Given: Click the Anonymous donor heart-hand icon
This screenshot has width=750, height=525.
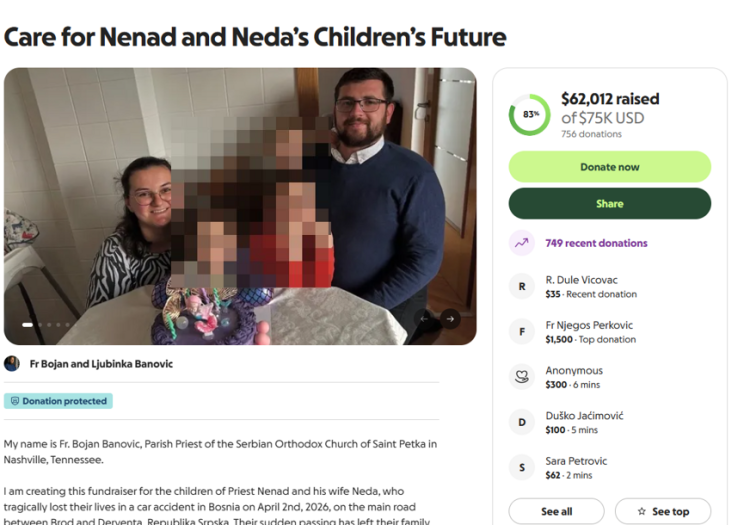Looking at the screenshot, I should pos(521,377).
